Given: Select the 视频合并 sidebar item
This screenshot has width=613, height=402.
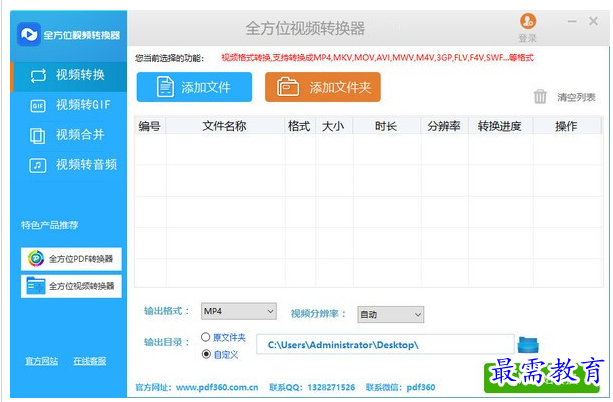Looking at the screenshot, I should [69, 135].
